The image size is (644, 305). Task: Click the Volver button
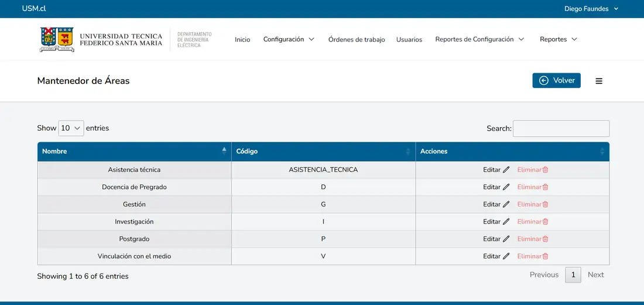(557, 80)
